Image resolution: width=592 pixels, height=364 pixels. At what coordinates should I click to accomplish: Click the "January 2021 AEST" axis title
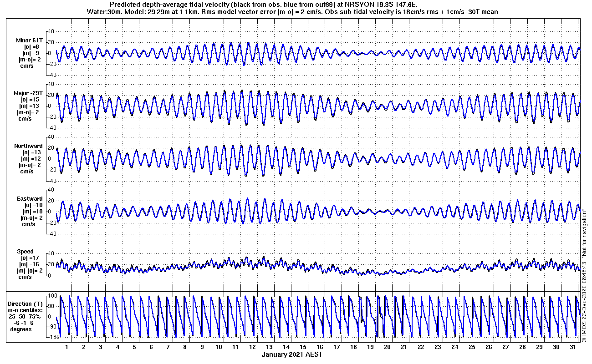(292, 354)
